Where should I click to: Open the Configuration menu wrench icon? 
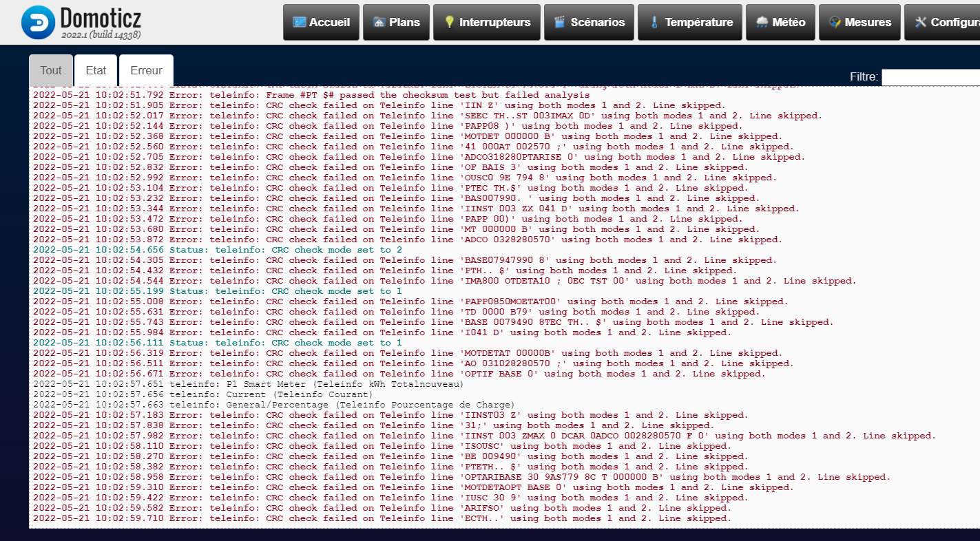click(921, 22)
